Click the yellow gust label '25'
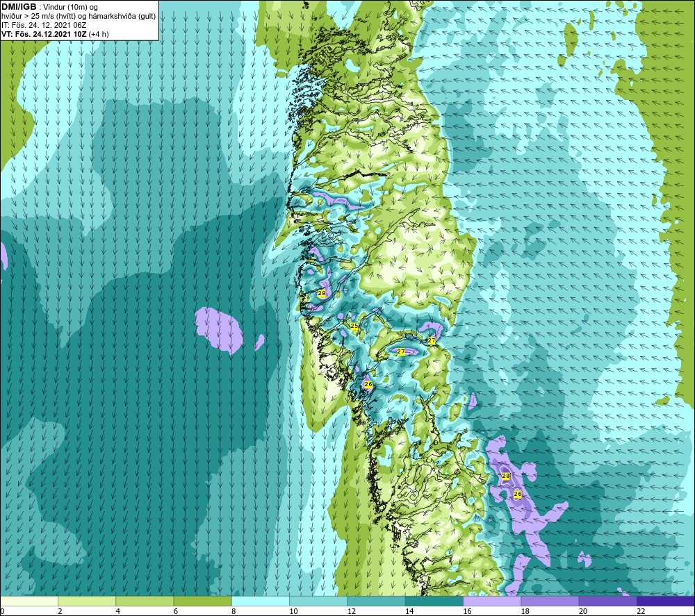This screenshot has height=616, width=695. click(x=354, y=326)
